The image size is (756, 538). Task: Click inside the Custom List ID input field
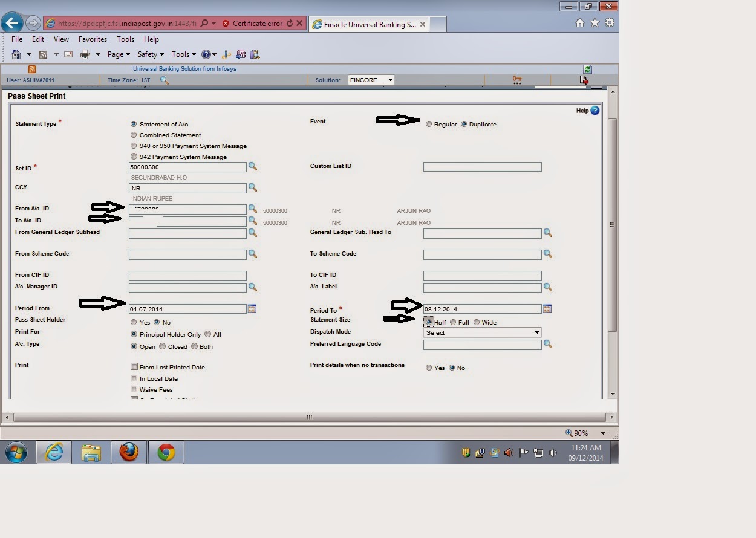[x=482, y=167]
